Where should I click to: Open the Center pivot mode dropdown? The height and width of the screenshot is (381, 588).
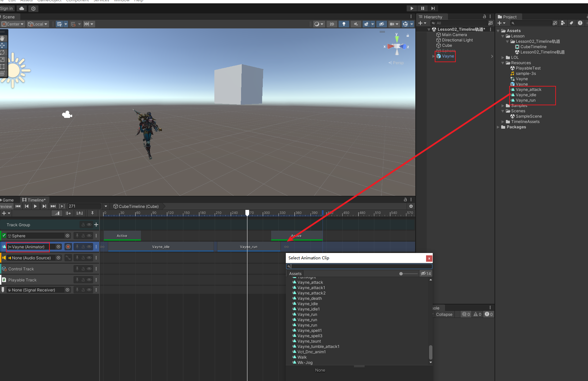(x=13, y=24)
